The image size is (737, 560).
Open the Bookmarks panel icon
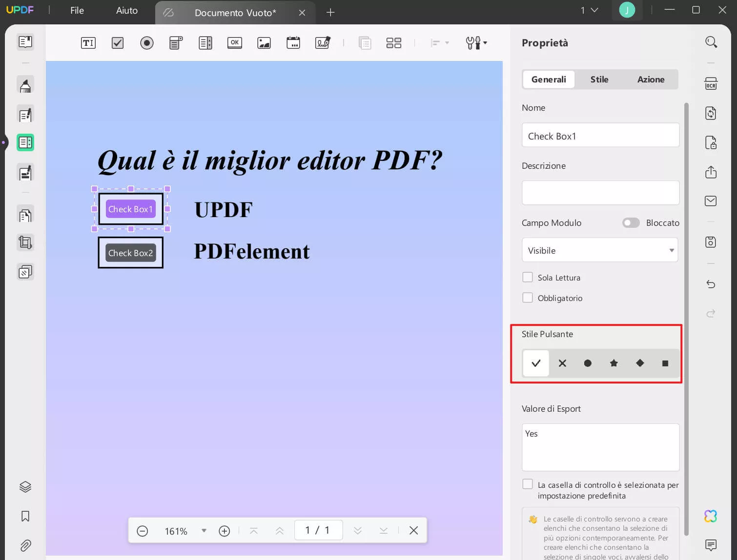tap(25, 516)
